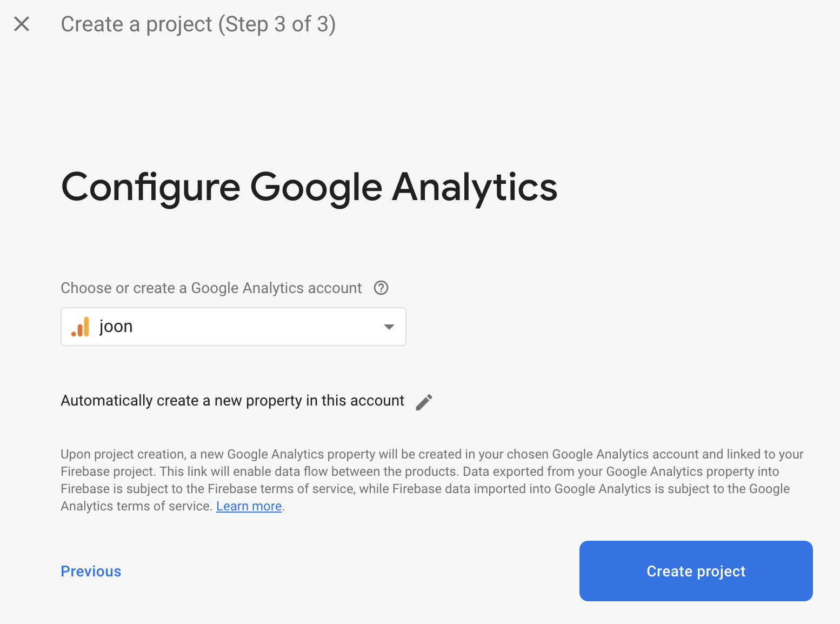
Task: Click the pencil edit property icon
Action: click(424, 402)
